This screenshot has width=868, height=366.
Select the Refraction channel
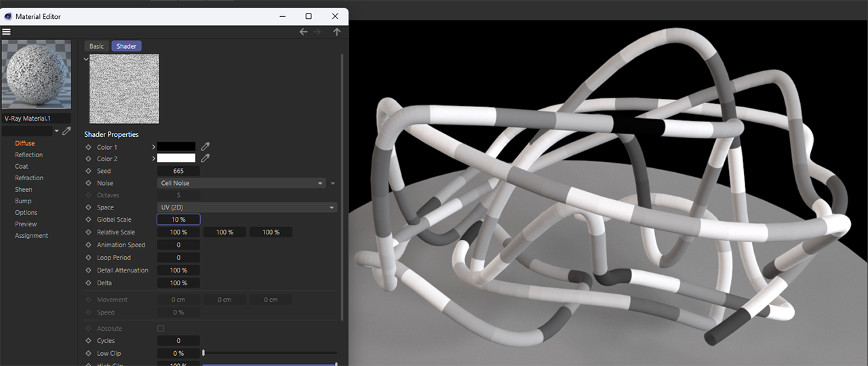[x=29, y=178]
